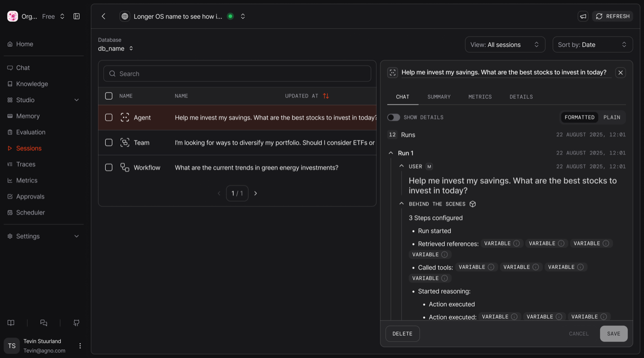Click the Refresh button
The image size is (644, 358).
[x=612, y=17]
